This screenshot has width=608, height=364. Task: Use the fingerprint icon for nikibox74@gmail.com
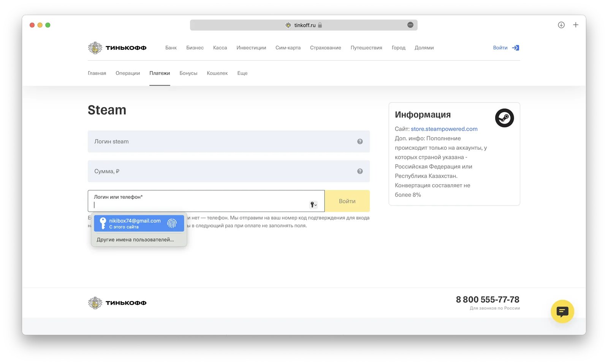(172, 223)
